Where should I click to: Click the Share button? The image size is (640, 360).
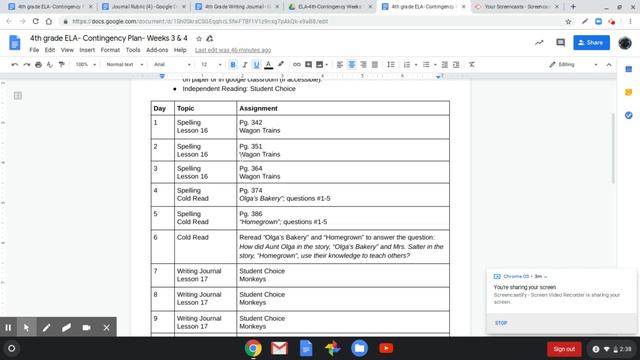pyautogui.click(x=591, y=42)
